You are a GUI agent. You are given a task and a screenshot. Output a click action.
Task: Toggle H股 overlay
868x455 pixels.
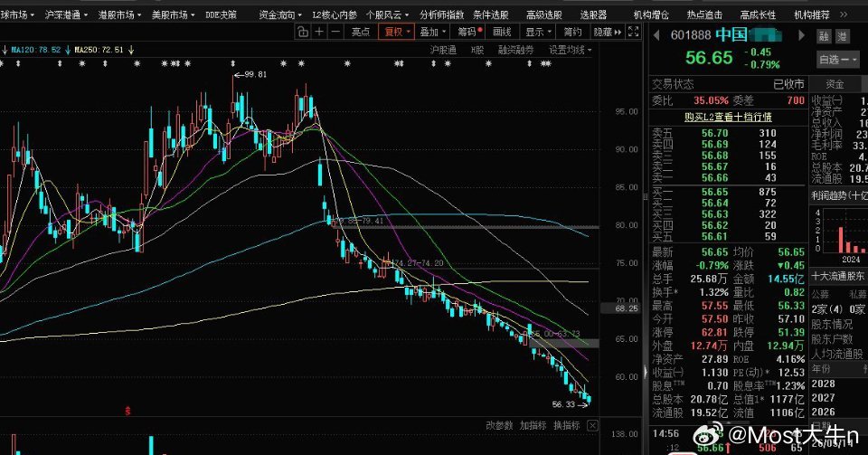(x=477, y=50)
